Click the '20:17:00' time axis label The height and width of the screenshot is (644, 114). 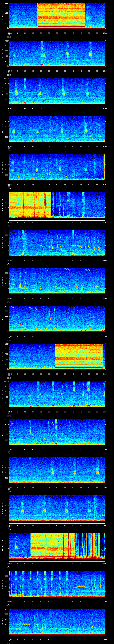9,147
